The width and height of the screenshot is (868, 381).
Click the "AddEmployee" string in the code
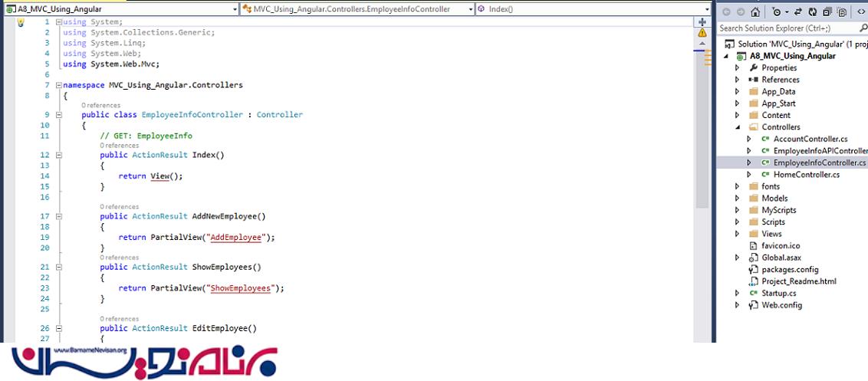(x=236, y=237)
